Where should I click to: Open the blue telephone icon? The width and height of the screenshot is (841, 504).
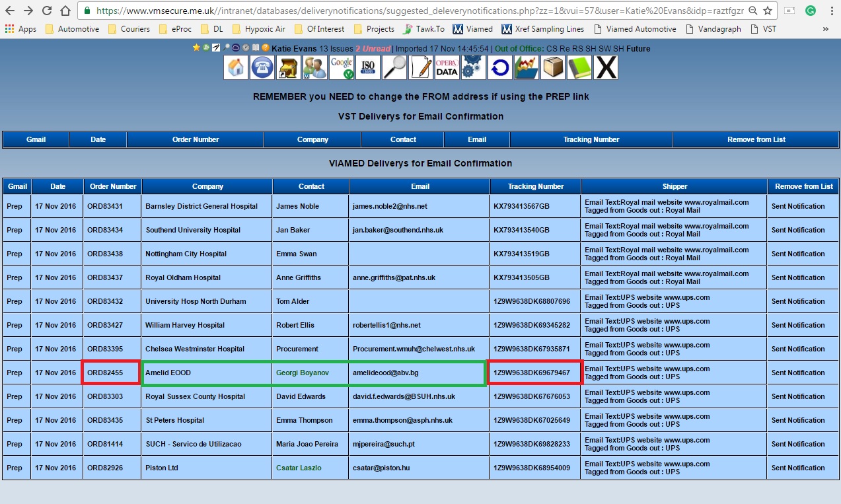(262, 67)
